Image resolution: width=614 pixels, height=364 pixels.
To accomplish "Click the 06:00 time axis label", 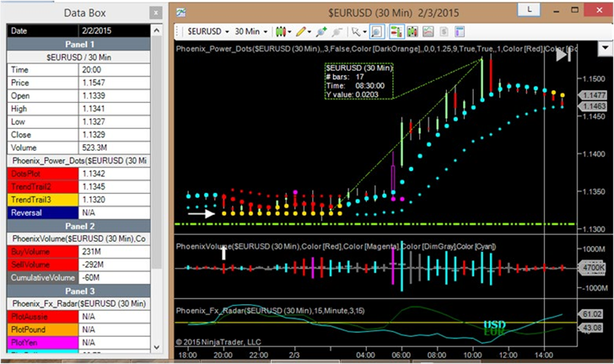I will (x=402, y=355).
